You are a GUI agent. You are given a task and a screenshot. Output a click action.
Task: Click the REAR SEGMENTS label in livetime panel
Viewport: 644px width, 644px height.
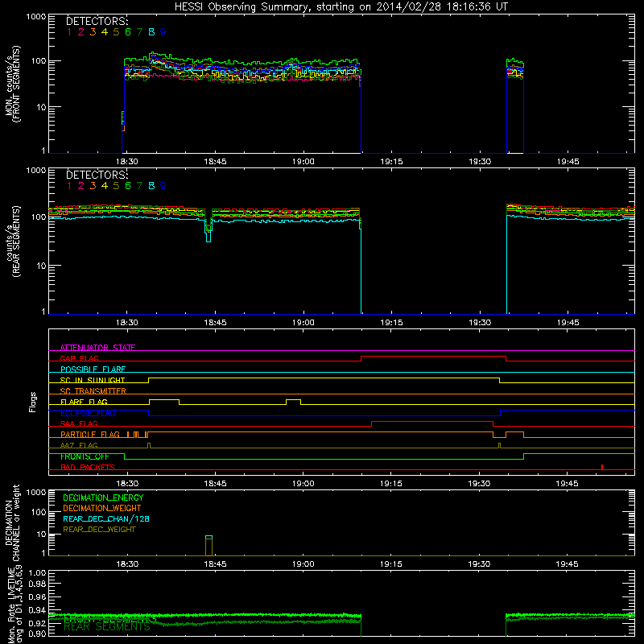[x=107, y=626]
